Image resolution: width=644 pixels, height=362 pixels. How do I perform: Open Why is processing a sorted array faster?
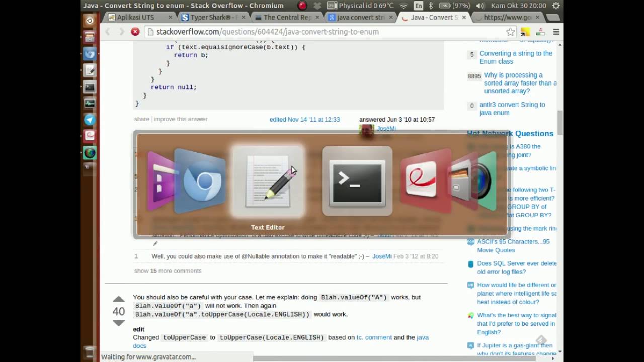tap(520, 83)
